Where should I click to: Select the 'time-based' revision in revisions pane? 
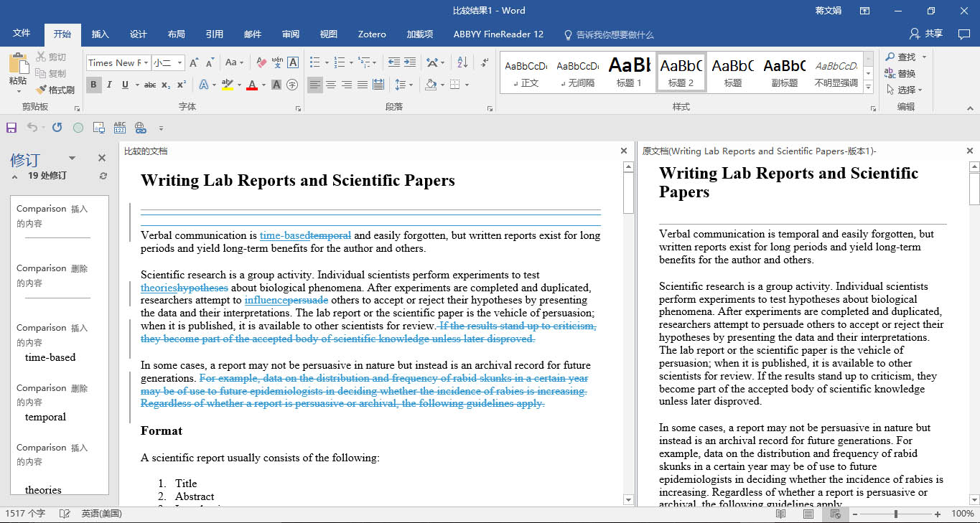[x=50, y=357]
